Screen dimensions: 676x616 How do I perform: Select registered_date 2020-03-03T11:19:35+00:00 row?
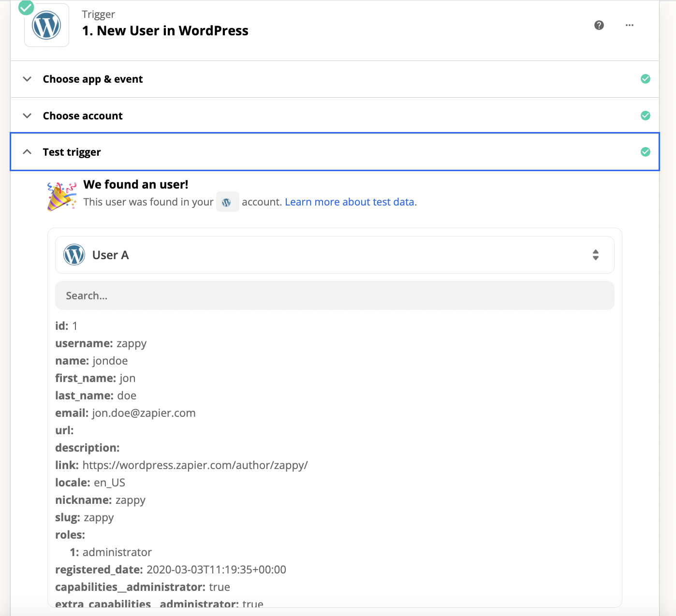(171, 570)
